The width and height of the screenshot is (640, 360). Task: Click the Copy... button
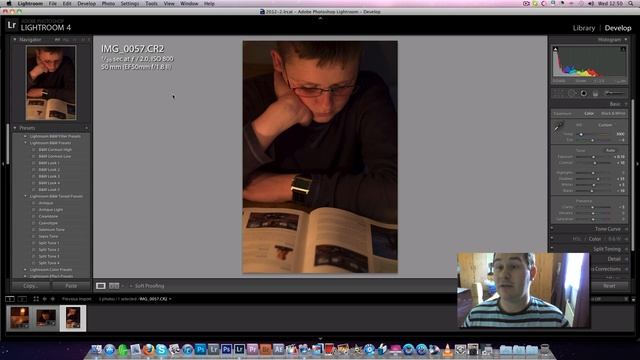pos(30,286)
